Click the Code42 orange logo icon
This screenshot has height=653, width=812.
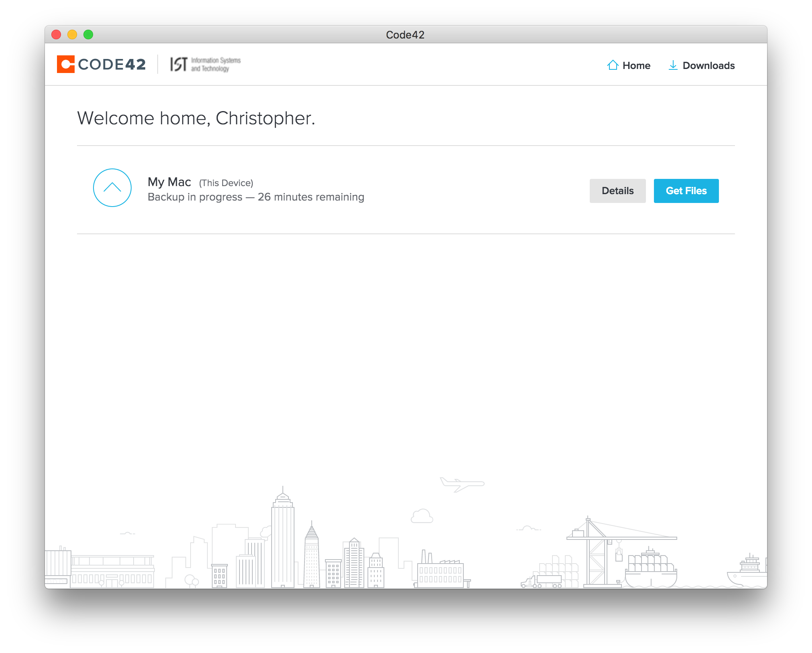click(x=66, y=64)
